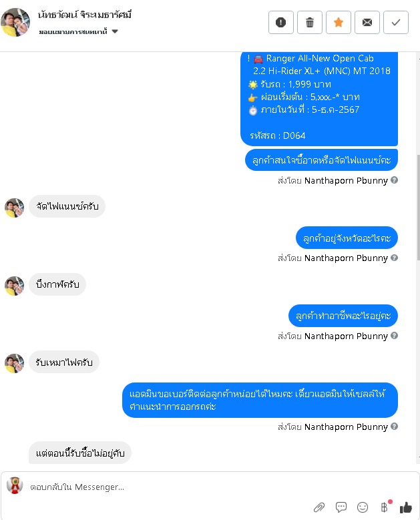
Task: Attach a file with paperclip icon
Action: point(319,507)
